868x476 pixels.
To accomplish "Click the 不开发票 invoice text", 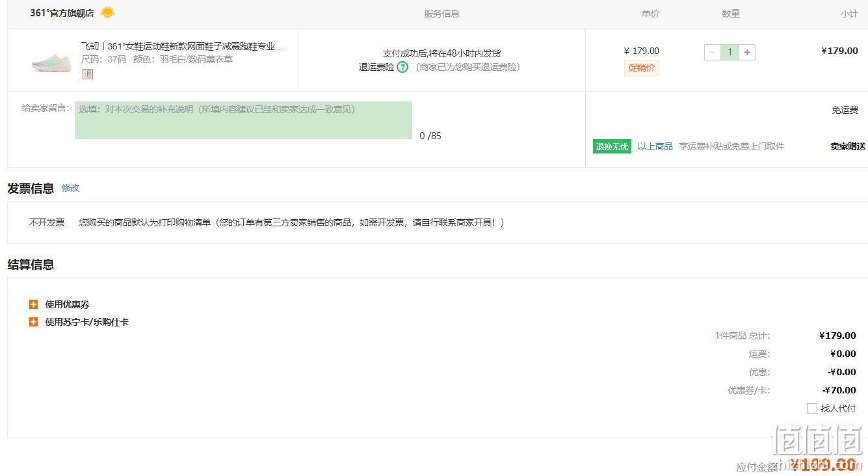I will coord(47,222).
